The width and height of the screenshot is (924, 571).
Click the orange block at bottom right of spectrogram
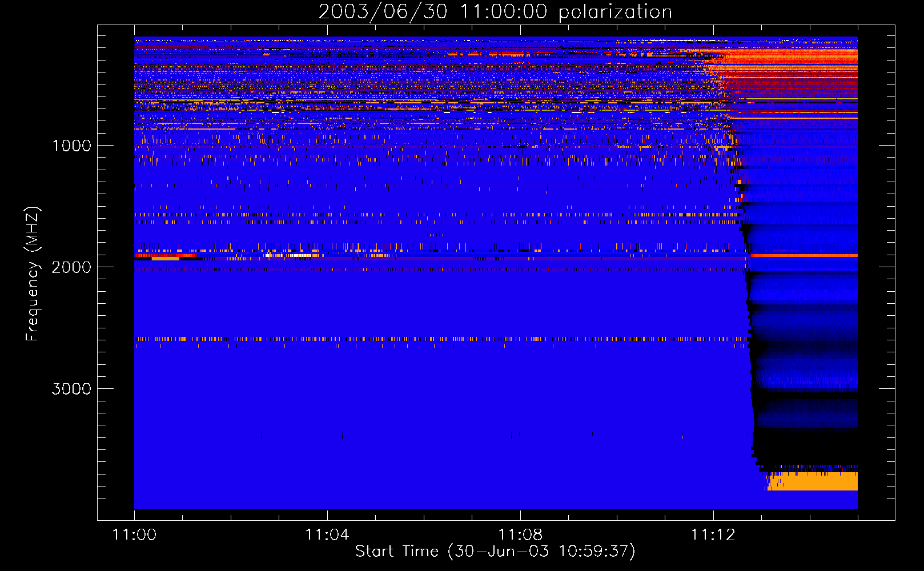tap(813, 481)
